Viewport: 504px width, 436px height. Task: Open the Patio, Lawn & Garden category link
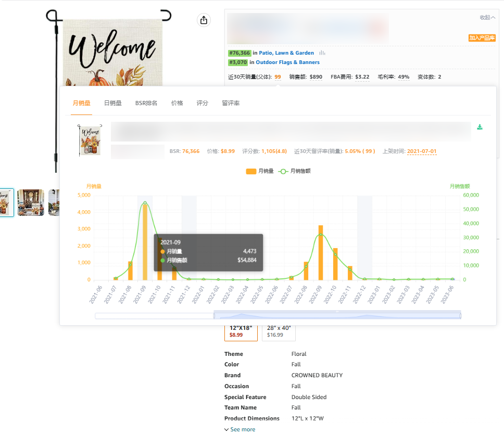[286, 53]
